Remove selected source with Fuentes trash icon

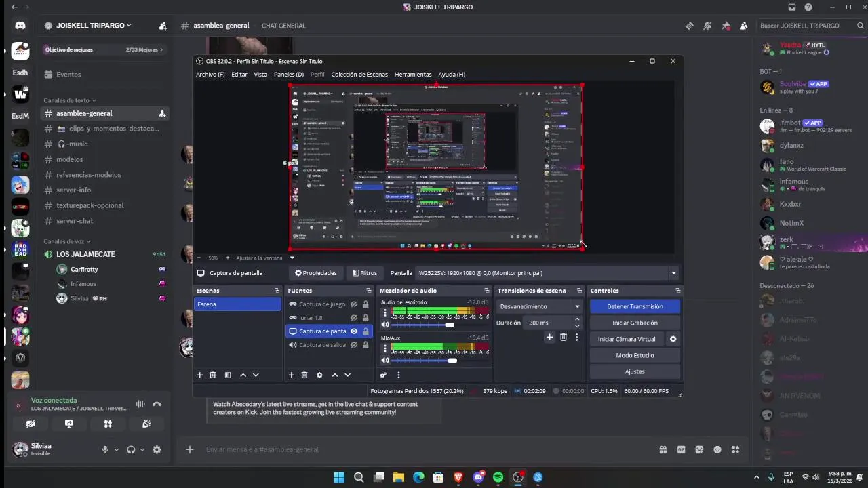coord(304,375)
